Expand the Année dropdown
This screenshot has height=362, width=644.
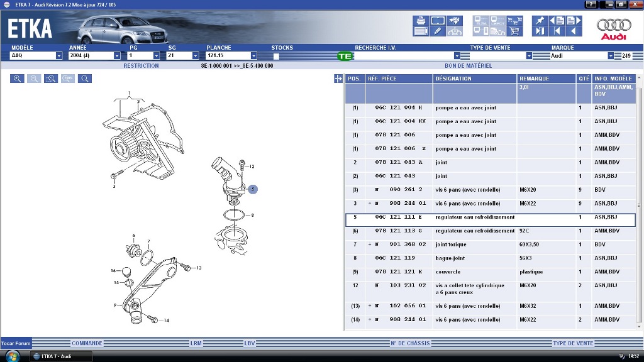(x=117, y=56)
